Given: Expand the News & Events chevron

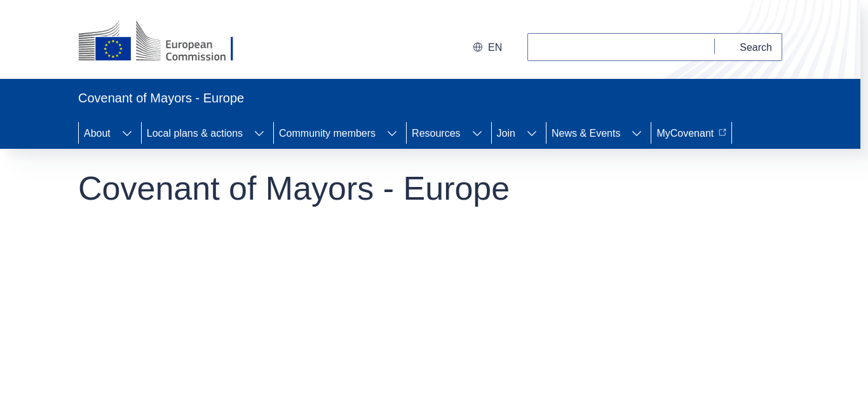Looking at the screenshot, I should 637,133.
